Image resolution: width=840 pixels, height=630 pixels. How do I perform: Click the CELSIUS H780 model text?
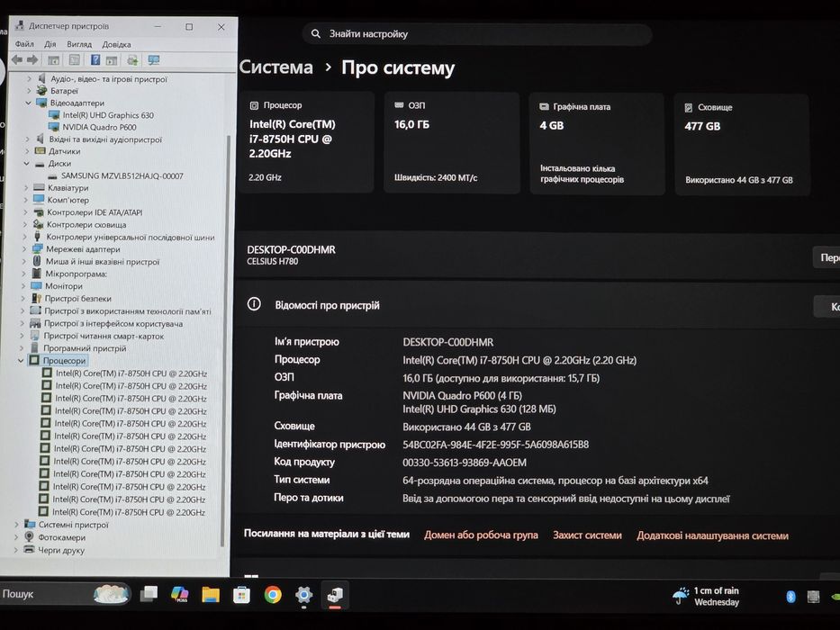(273, 261)
